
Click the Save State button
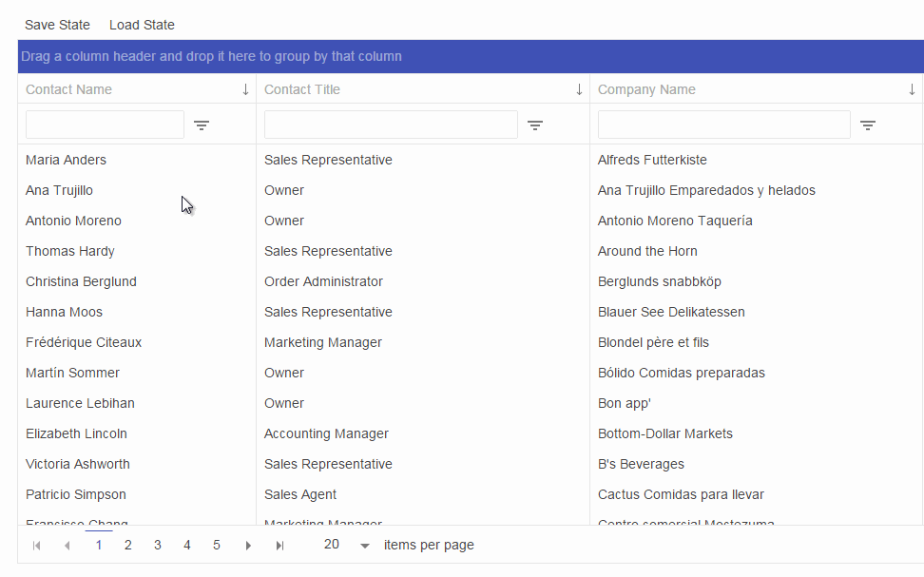[57, 25]
